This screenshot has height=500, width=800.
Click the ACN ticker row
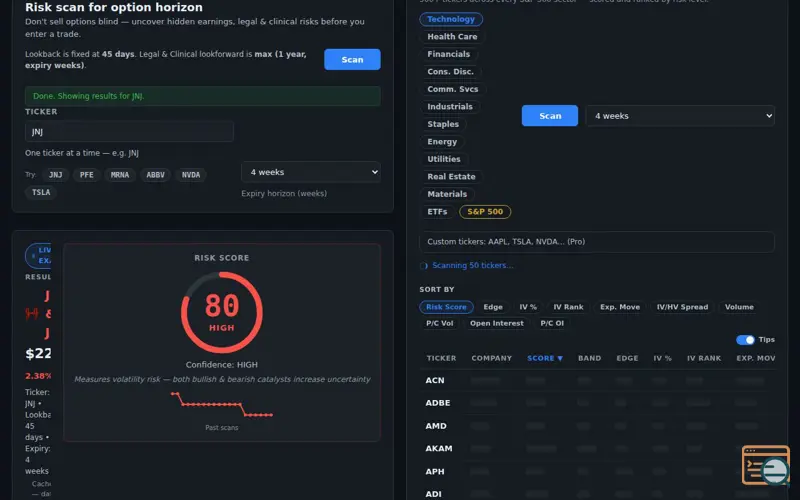pyautogui.click(x=597, y=381)
